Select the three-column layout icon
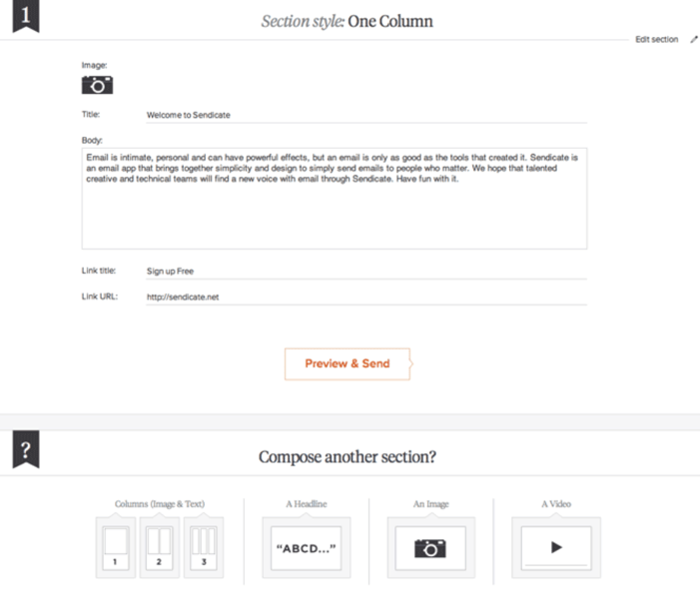700x615 pixels. point(203,547)
